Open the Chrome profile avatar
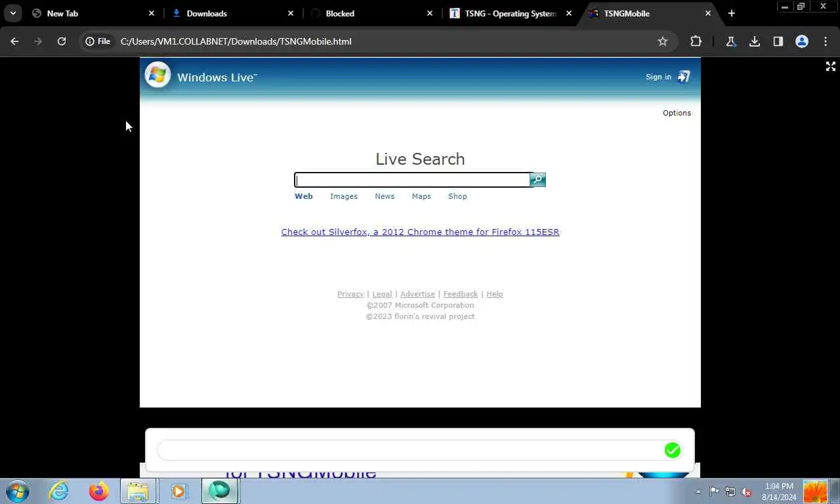This screenshot has height=504, width=840. pyautogui.click(x=802, y=41)
